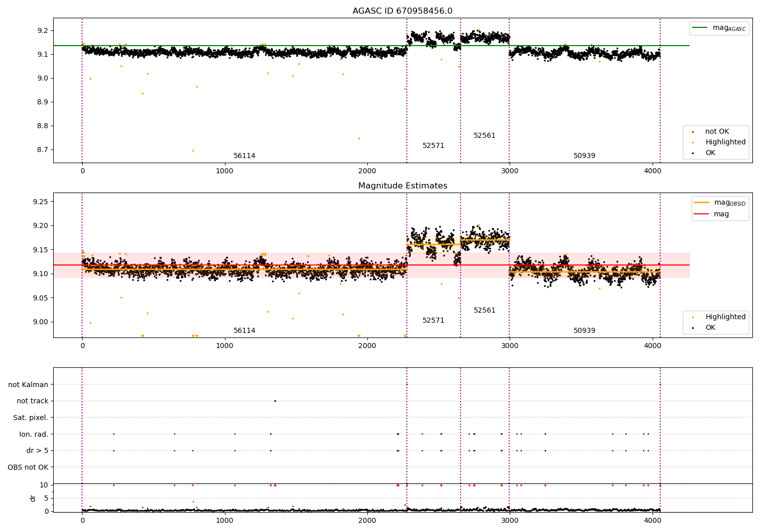
Task: Click the 'Ion. rad.' row label
Action: point(34,434)
